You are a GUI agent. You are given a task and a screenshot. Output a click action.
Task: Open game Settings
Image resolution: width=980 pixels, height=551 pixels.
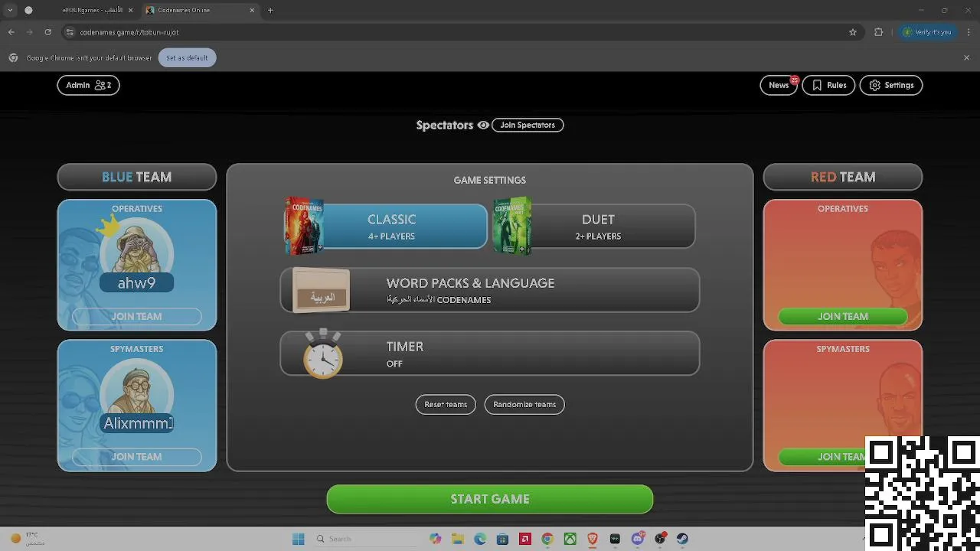(x=891, y=85)
